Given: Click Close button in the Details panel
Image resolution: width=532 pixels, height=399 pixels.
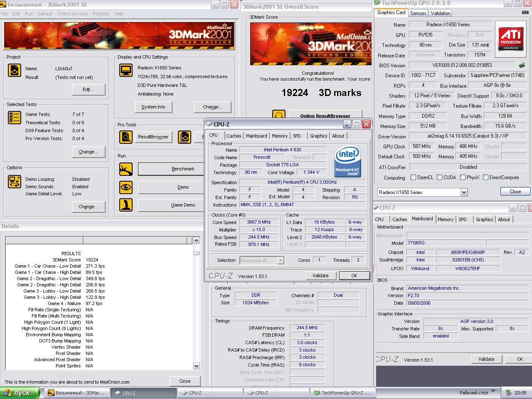Looking at the screenshot, I should pyautogui.click(x=185, y=381).
